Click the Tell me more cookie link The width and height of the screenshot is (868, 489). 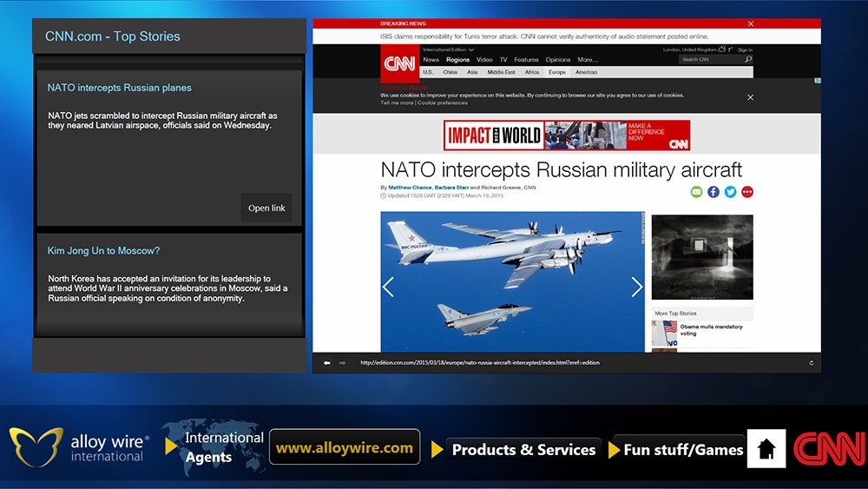pos(397,102)
